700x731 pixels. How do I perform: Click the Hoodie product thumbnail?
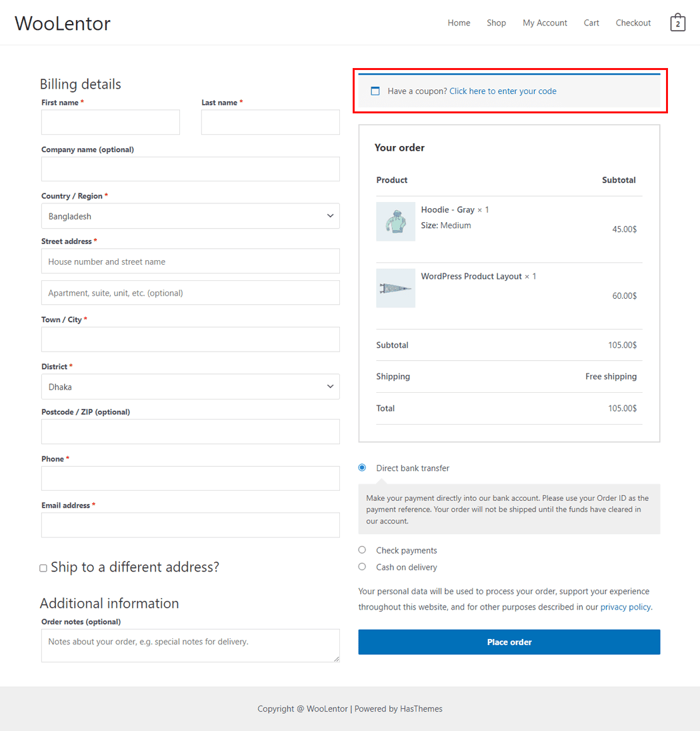(395, 221)
